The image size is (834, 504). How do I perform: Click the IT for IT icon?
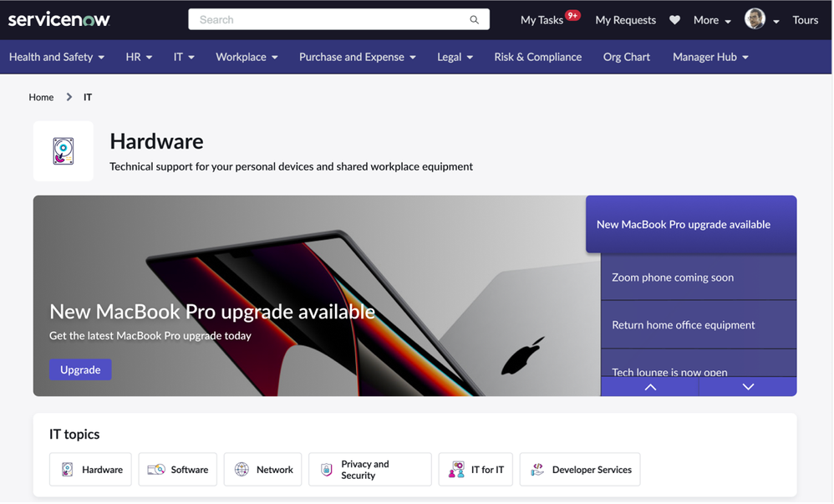click(456, 470)
